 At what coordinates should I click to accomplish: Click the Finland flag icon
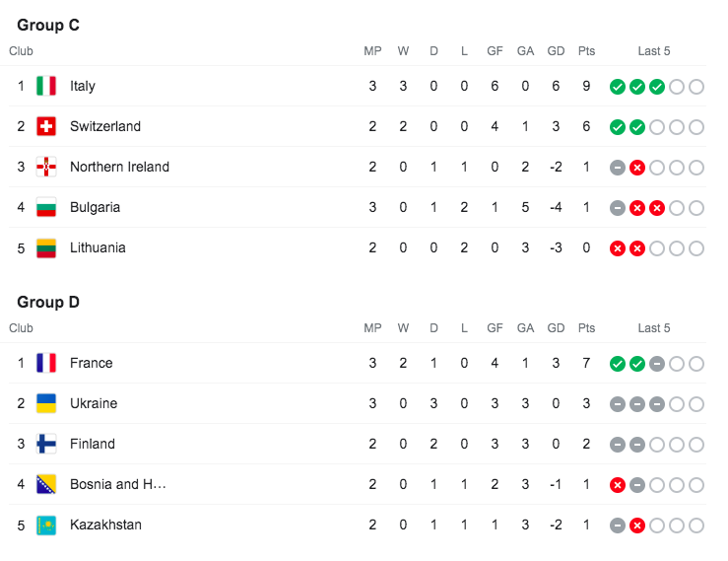point(46,444)
